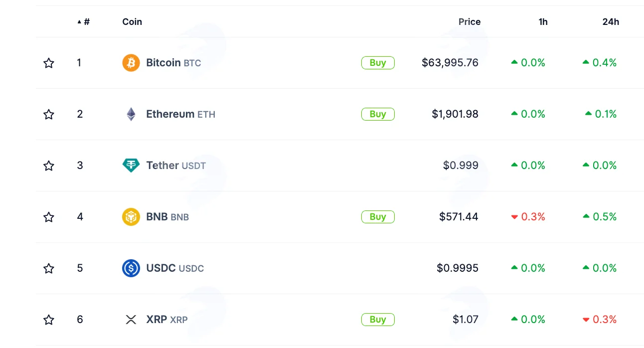644x348 pixels.
Task: Buy Bitcoin using the Buy button
Action: [x=378, y=63]
